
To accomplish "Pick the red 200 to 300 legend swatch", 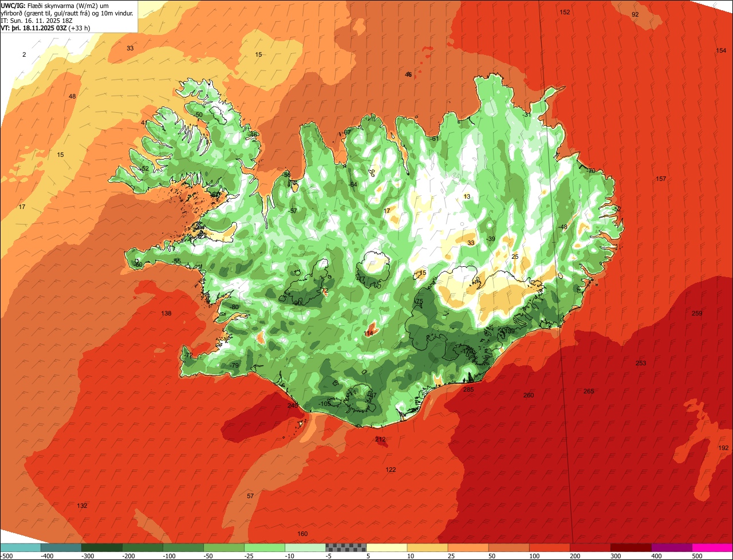I will coord(590,547).
